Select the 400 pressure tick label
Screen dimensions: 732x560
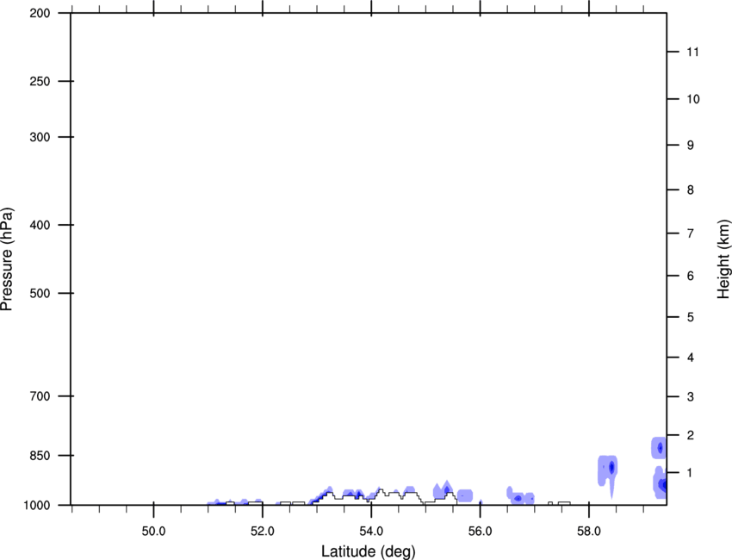40,225
